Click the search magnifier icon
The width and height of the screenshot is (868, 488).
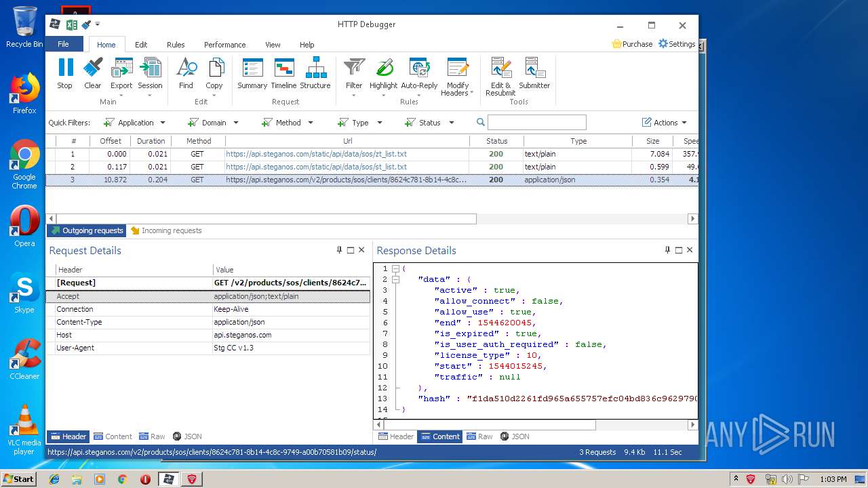click(480, 123)
